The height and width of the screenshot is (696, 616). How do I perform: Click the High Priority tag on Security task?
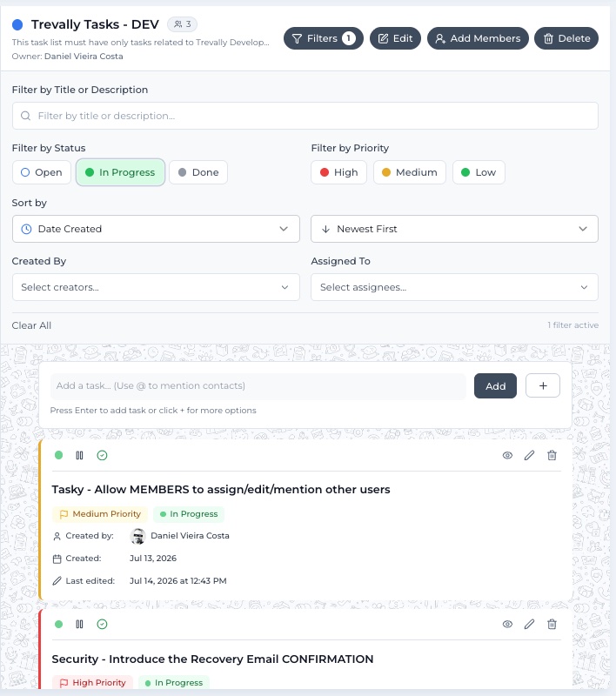click(x=92, y=683)
